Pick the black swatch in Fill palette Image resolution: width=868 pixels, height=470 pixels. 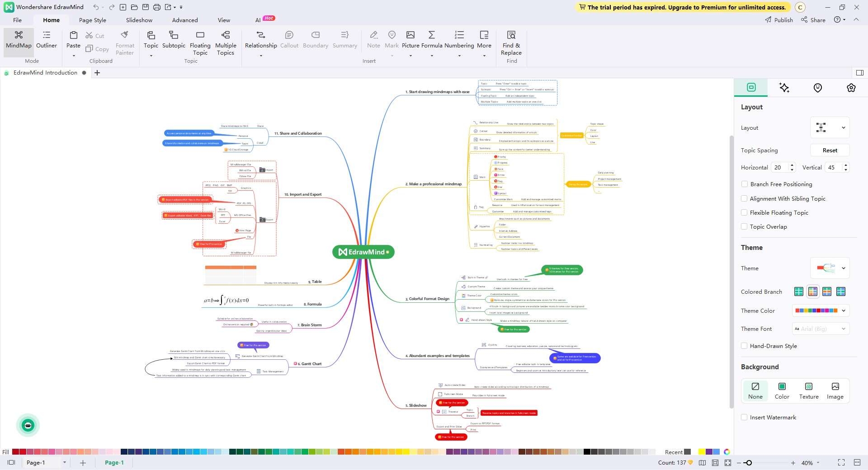coord(587,452)
